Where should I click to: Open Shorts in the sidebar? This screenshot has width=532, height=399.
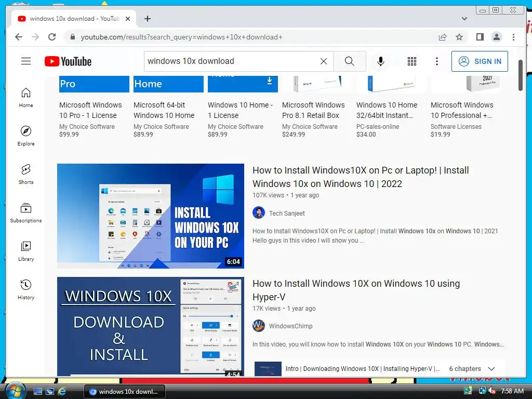(26, 175)
